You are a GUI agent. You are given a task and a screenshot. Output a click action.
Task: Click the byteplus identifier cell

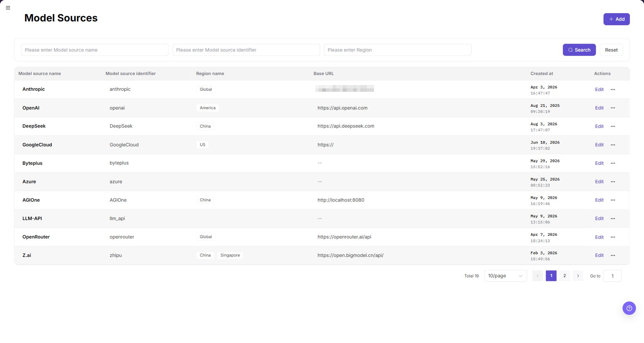119,163
